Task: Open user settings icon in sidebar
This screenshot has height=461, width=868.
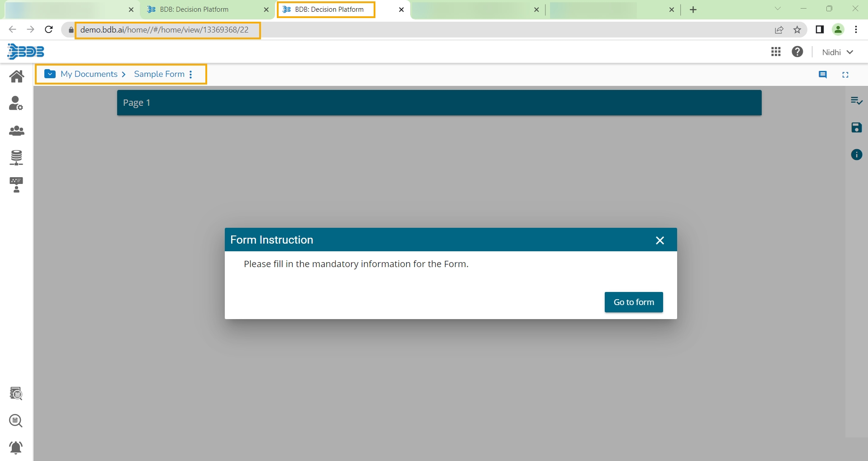Action: click(x=16, y=103)
